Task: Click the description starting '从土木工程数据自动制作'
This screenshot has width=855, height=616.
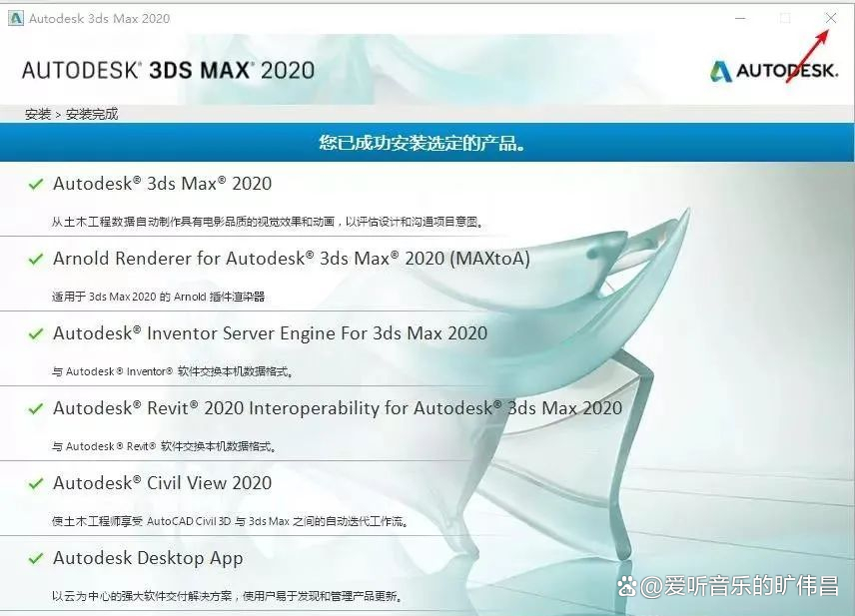Action: [268, 222]
